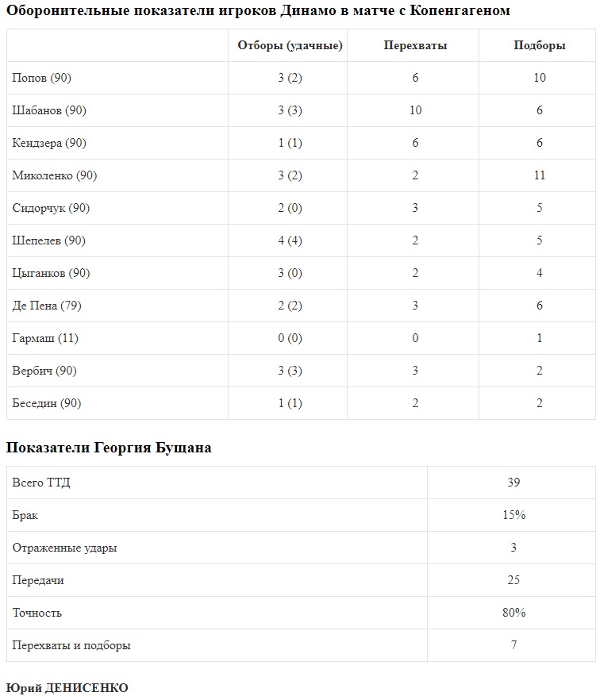The image size is (600, 700).
Task: Click the Отборы (удачные) column header
Action: (290, 45)
